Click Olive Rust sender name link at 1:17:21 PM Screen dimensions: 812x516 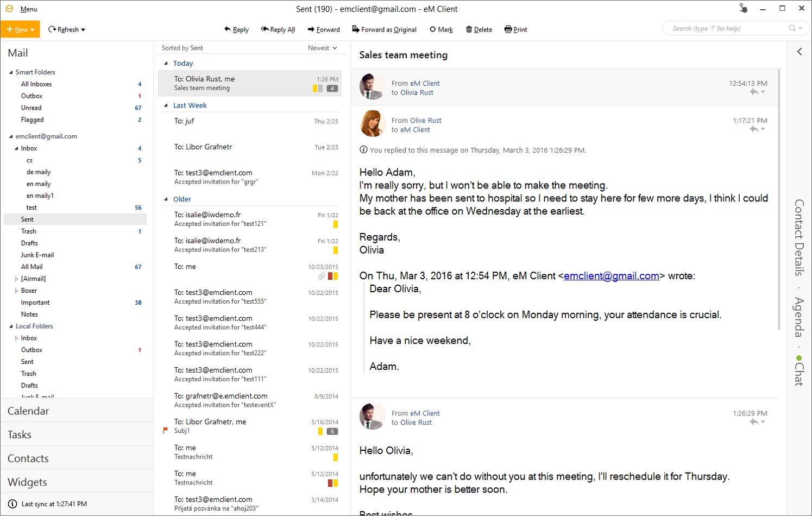click(426, 121)
